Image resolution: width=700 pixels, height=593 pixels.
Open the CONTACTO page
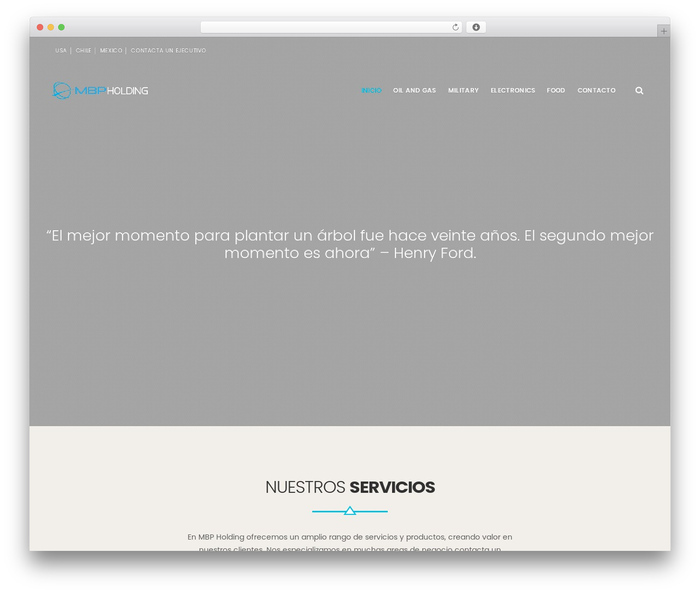(x=597, y=90)
